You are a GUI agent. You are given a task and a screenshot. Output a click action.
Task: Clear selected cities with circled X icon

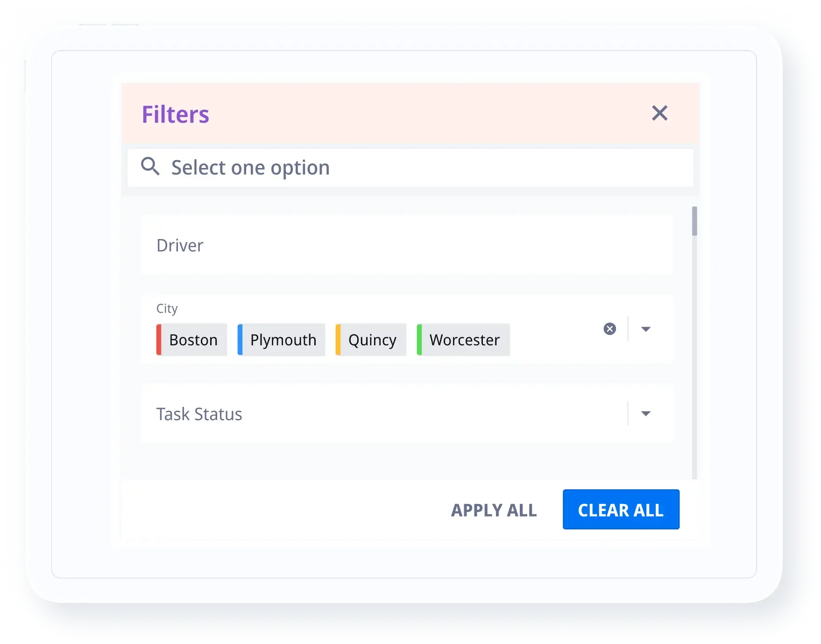[x=609, y=329]
